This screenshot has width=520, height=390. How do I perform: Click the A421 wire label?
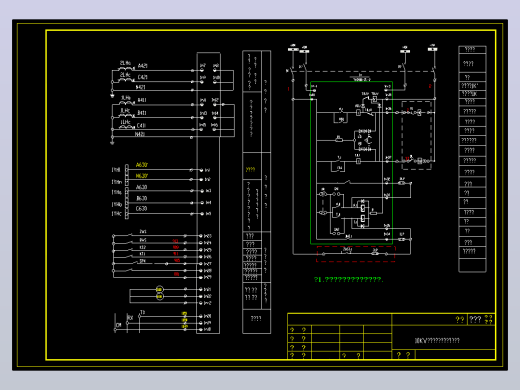tap(142, 66)
